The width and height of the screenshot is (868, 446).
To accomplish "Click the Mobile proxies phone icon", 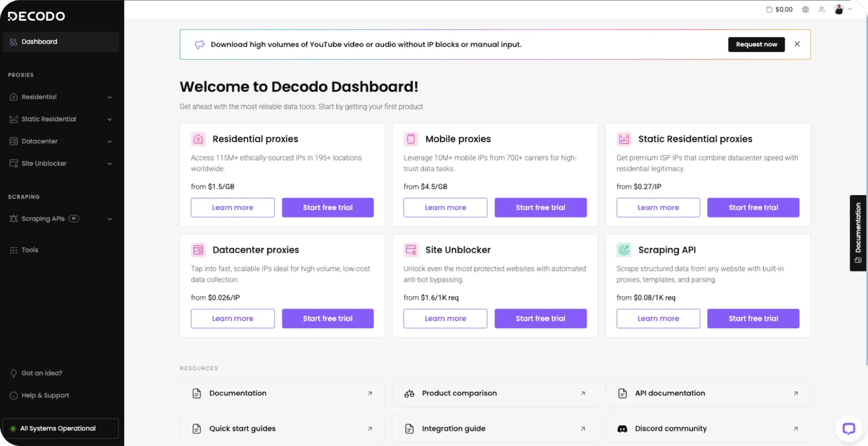I will coord(411,139).
